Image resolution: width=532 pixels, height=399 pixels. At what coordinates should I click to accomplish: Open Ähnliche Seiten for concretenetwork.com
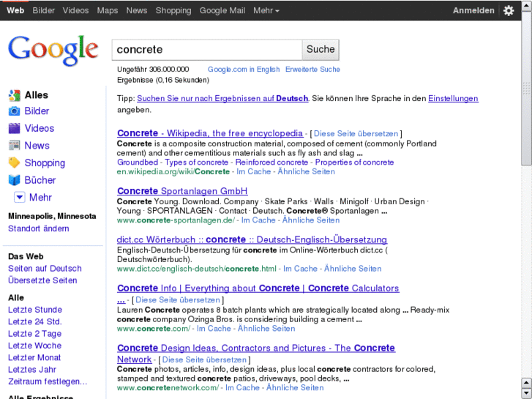(295, 387)
